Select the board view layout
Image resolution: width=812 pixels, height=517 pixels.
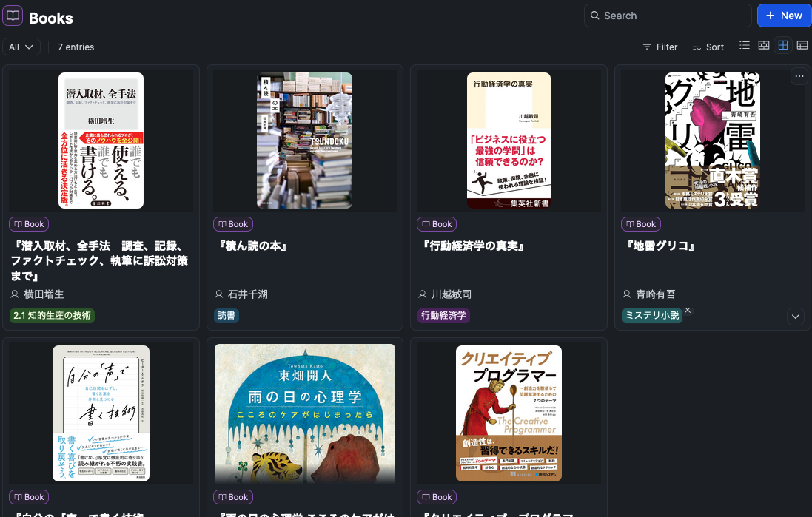click(x=763, y=45)
